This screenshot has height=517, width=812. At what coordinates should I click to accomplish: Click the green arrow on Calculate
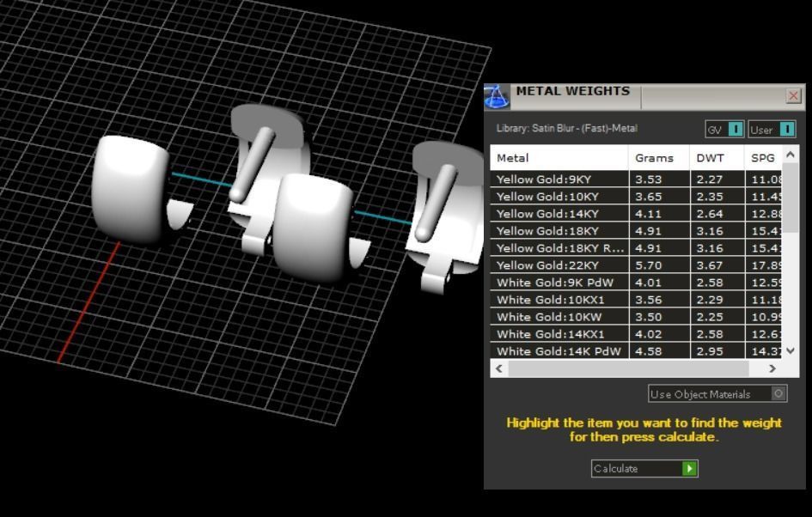tap(689, 468)
